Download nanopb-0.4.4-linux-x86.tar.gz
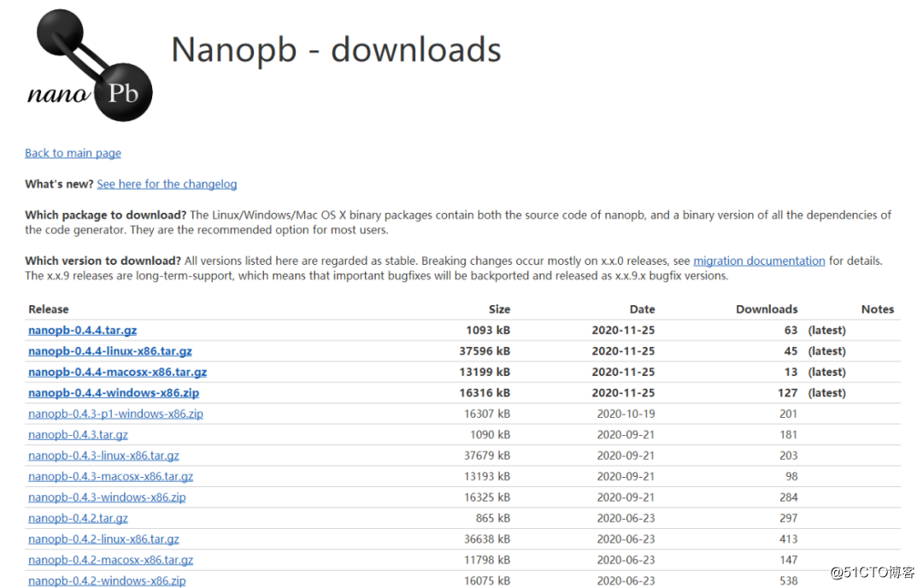This screenshot has height=588, width=923. coord(109,351)
